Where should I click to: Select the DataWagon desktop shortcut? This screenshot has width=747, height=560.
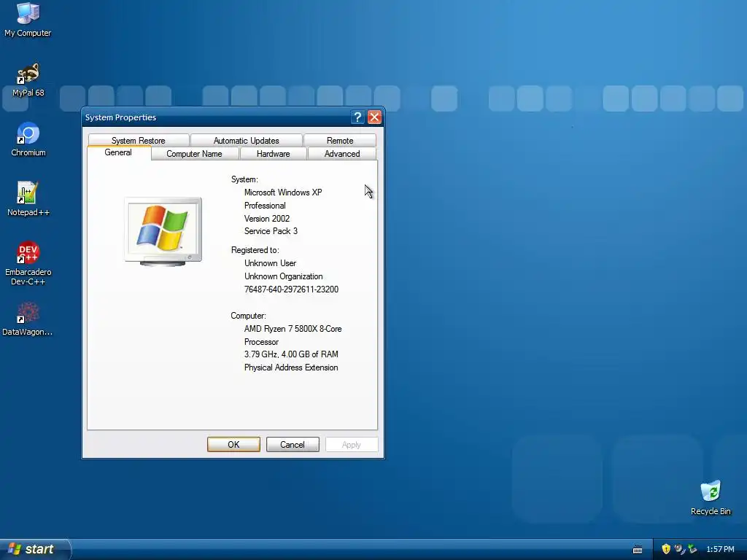coord(27,319)
